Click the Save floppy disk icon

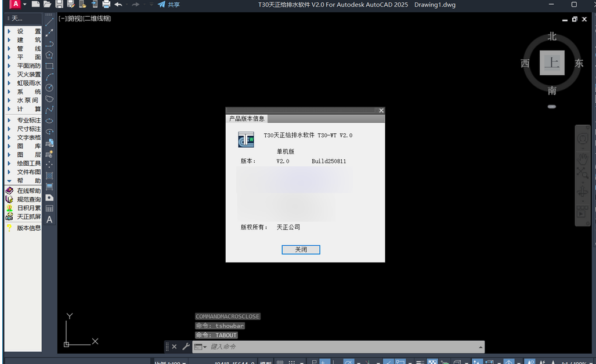click(x=59, y=4)
